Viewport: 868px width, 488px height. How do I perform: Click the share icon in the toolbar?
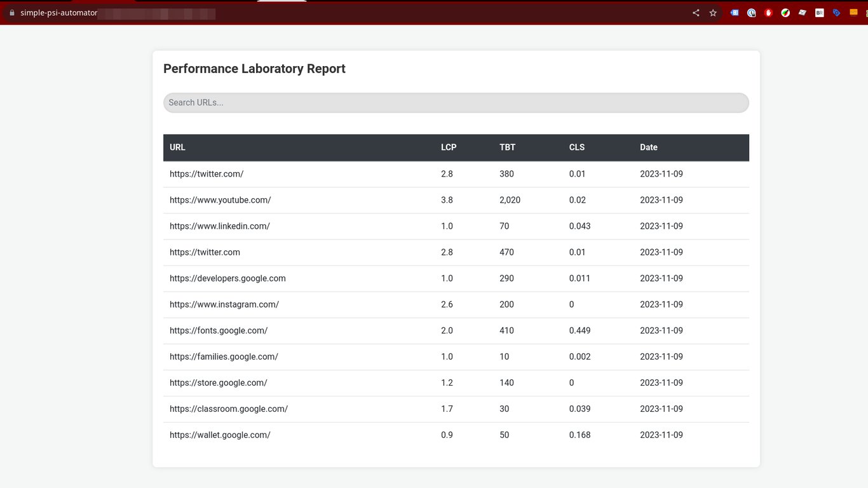point(696,12)
